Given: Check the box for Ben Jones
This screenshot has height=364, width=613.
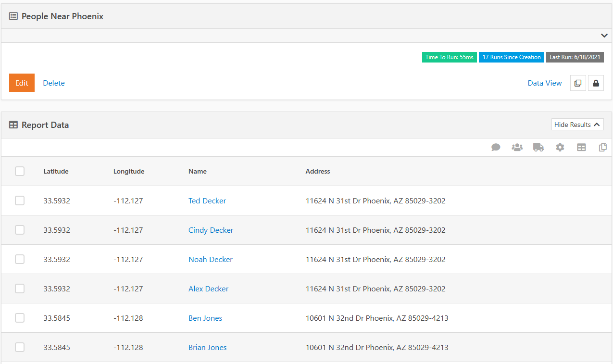Looking at the screenshot, I should (x=20, y=318).
